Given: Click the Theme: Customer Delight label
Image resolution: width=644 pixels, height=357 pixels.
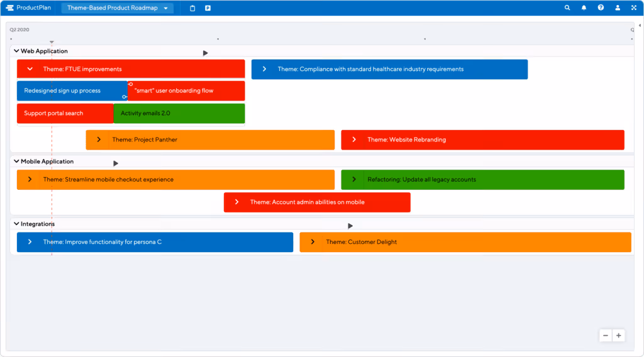Looking at the screenshot, I should click(362, 242).
